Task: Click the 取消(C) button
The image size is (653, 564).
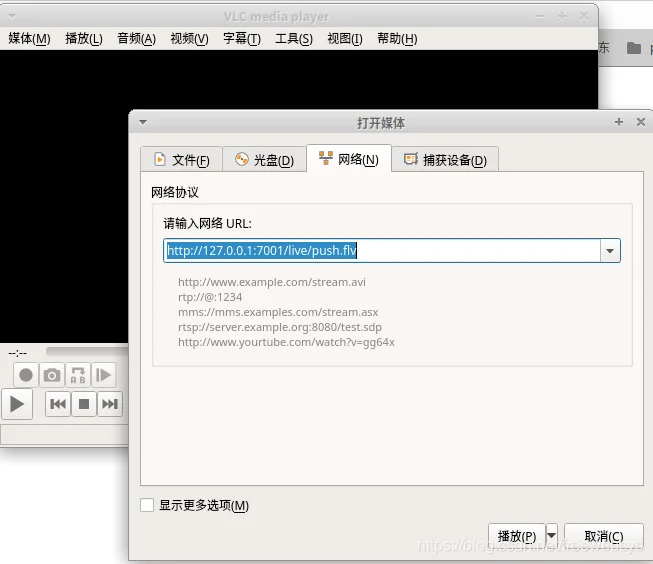Action: click(x=603, y=536)
